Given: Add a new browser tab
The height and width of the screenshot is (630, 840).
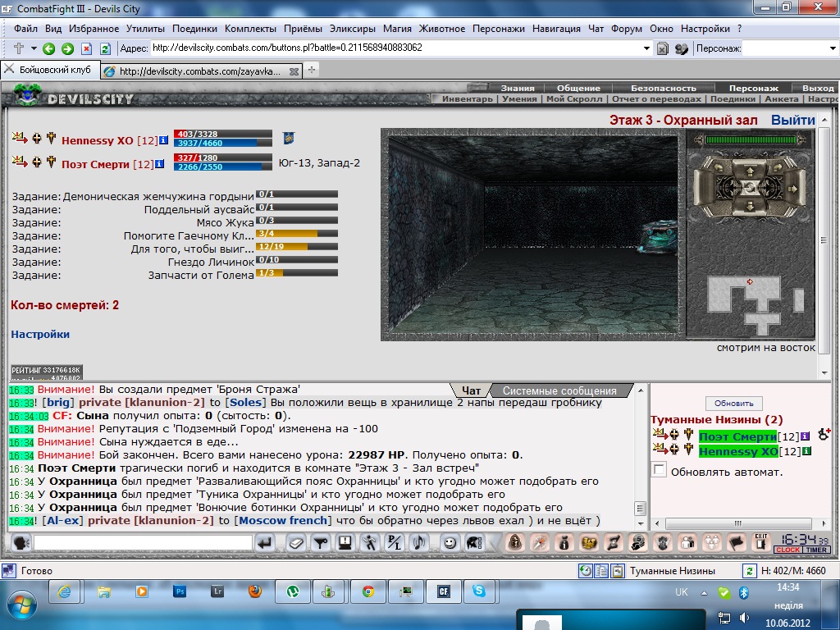Looking at the screenshot, I should tap(311, 71).
